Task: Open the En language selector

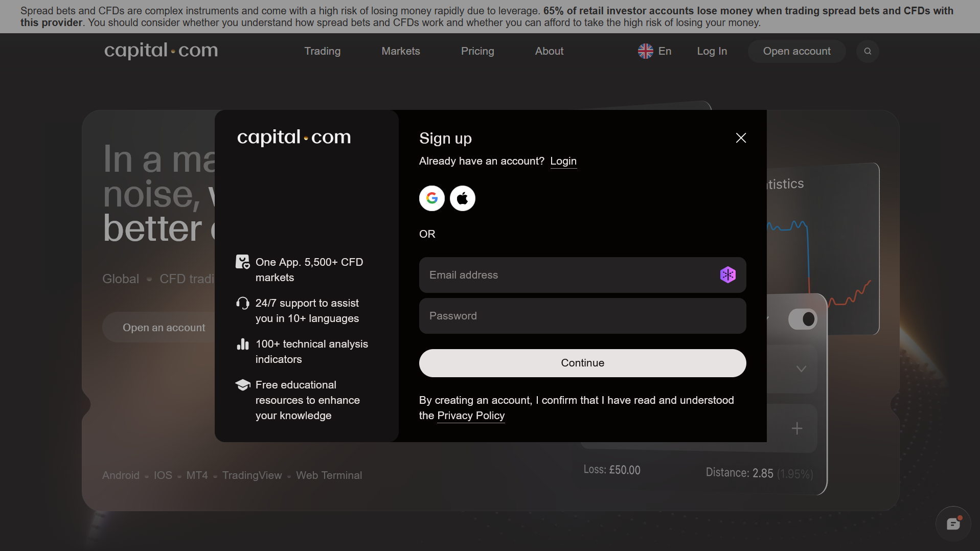Action: click(655, 51)
